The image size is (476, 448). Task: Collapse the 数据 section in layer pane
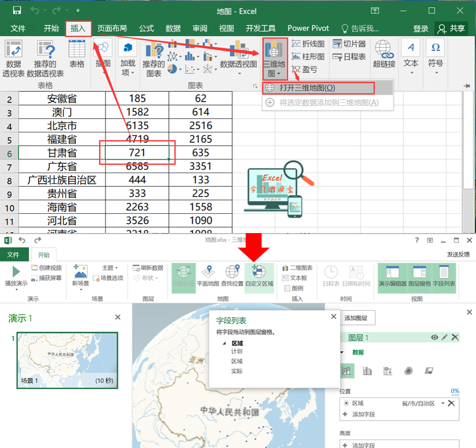tap(342, 352)
